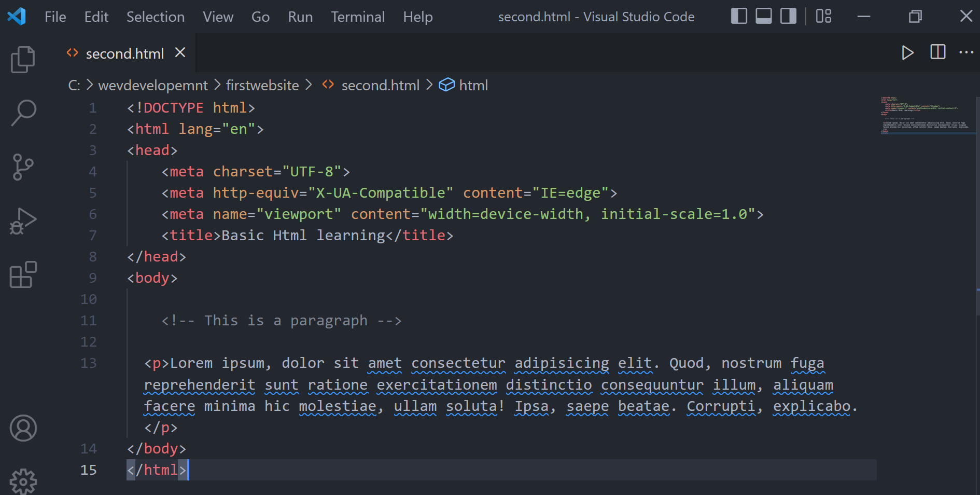Open the Run and Debug view
The height and width of the screenshot is (495, 980).
(x=23, y=221)
